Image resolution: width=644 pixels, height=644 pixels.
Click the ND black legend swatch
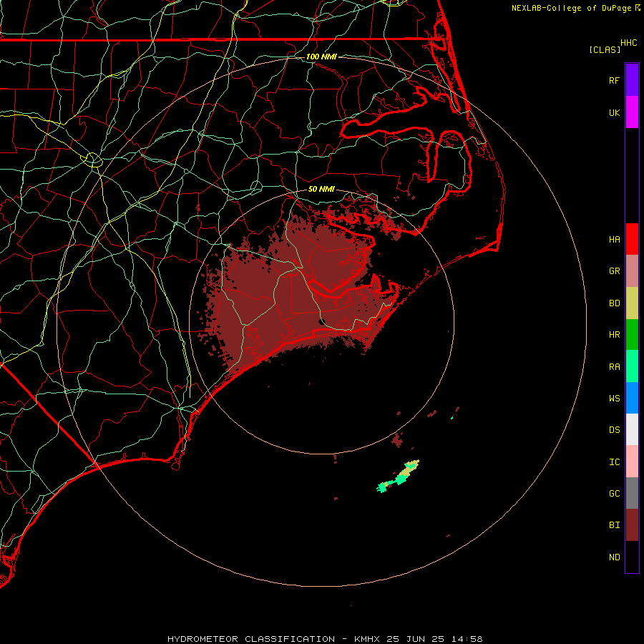click(x=632, y=557)
